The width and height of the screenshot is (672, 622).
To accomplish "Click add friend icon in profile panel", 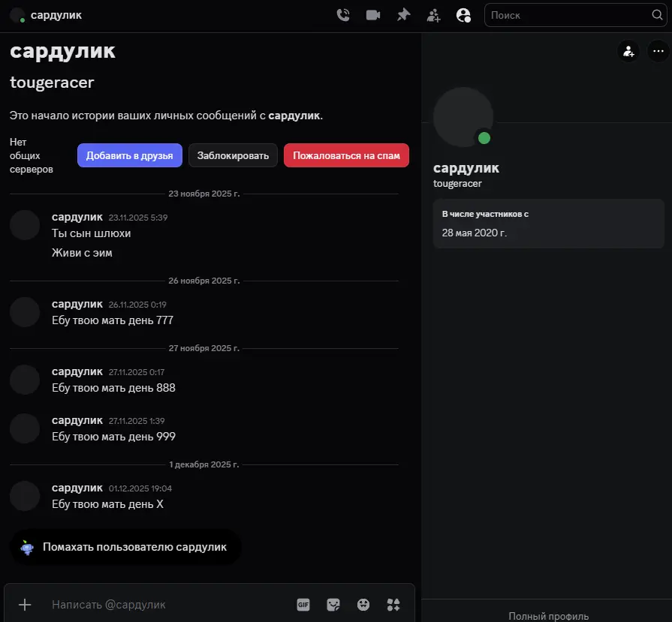I will click(x=628, y=51).
